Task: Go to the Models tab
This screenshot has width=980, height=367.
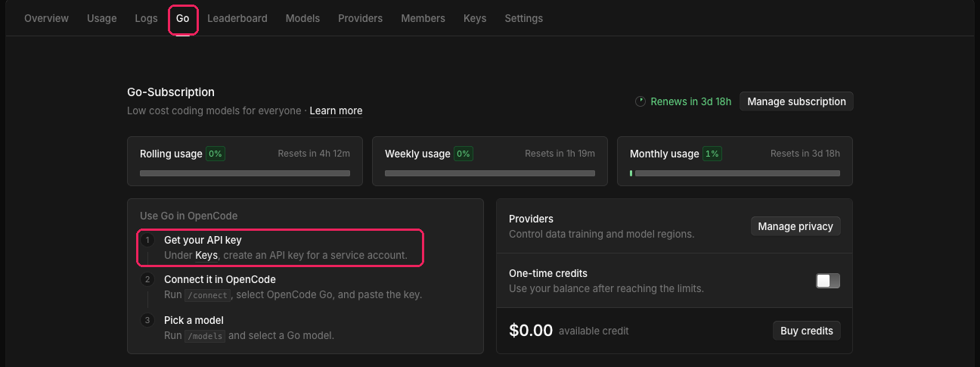Action: pyautogui.click(x=302, y=18)
